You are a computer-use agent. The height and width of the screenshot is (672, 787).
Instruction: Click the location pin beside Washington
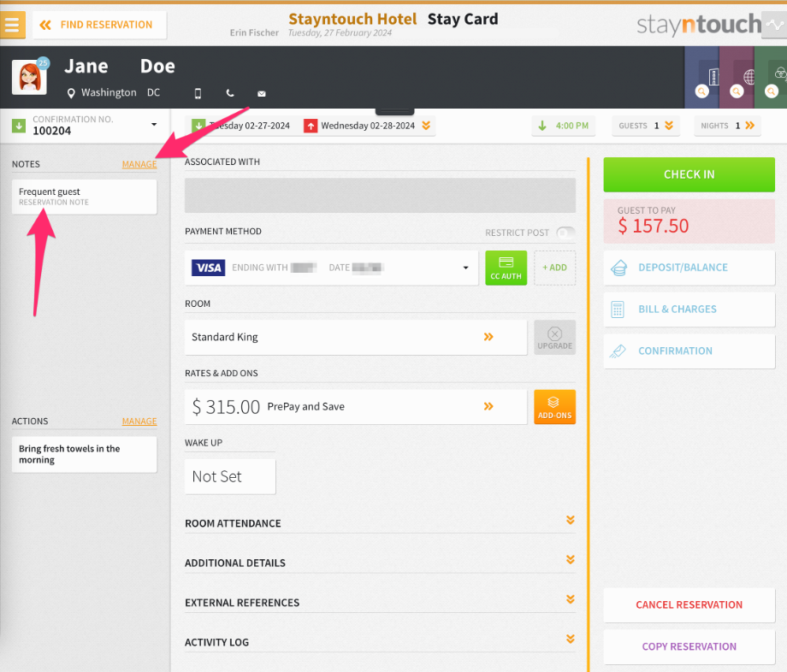71,93
